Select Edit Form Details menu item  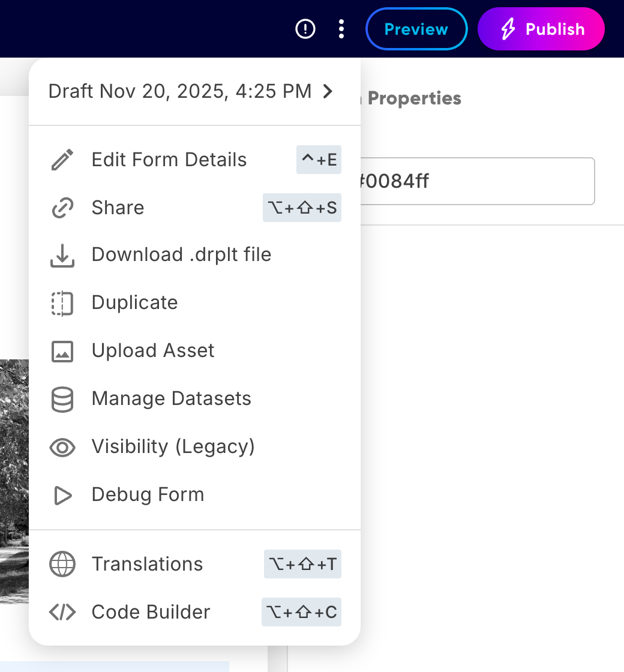tap(194, 160)
